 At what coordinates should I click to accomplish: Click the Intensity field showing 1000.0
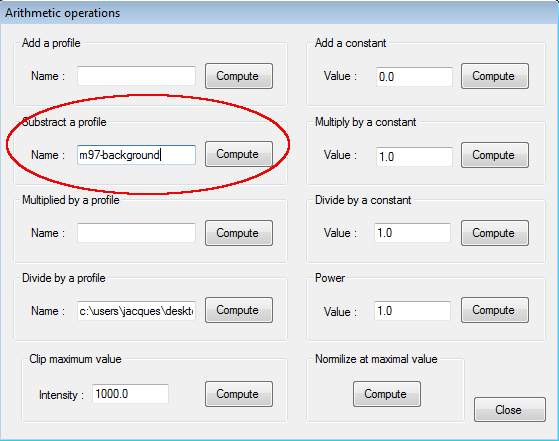pos(130,394)
